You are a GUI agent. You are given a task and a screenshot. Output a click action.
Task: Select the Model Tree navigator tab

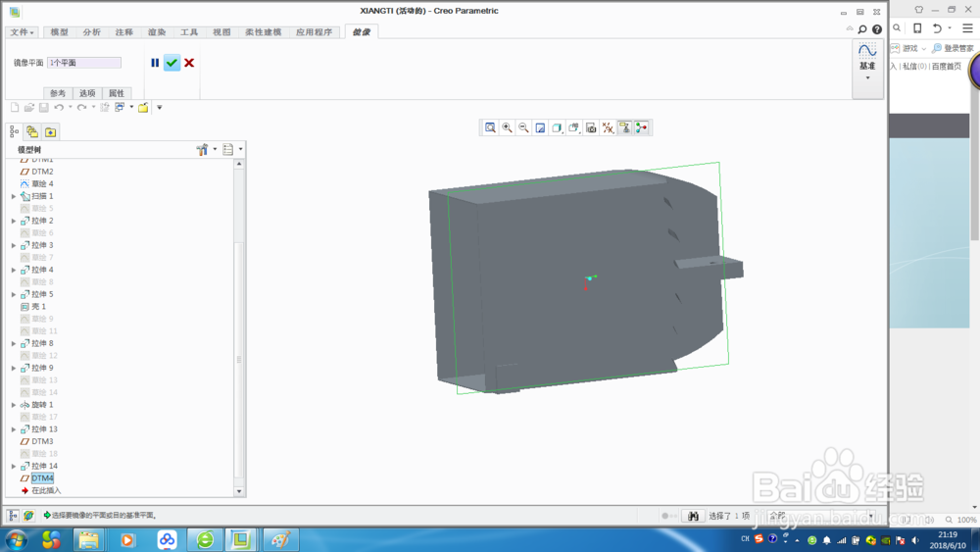[14, 132]
